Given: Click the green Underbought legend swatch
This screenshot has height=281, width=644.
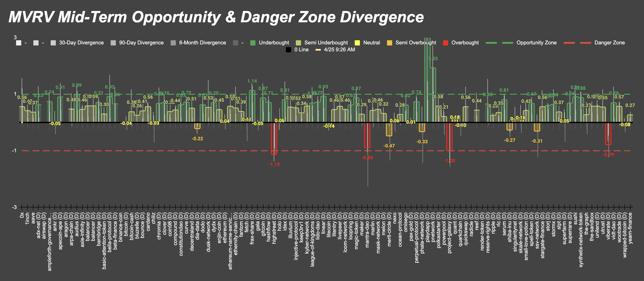Looking at the screenshot, I should tap(253, 43).
